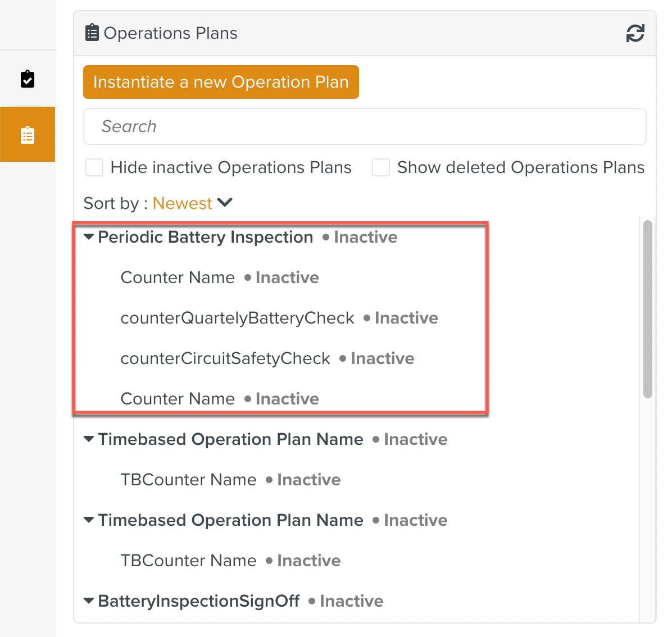
Task: Click the plan list vertical scrollbar
Action: click(x=647, y=309)
